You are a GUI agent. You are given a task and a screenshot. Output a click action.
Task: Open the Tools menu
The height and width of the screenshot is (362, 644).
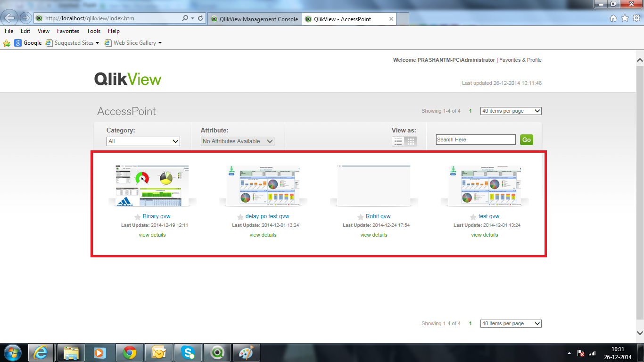[94, 31]
